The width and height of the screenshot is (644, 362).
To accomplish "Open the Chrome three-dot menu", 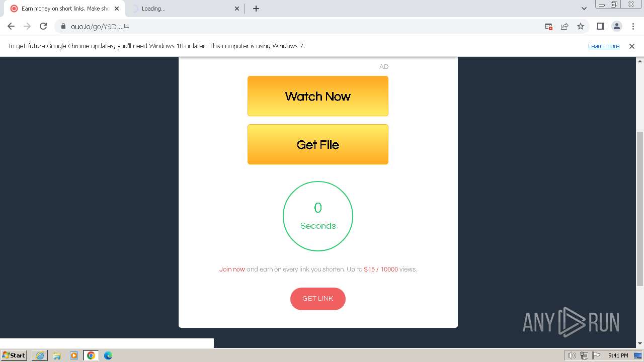I will [x=633, y=26].
